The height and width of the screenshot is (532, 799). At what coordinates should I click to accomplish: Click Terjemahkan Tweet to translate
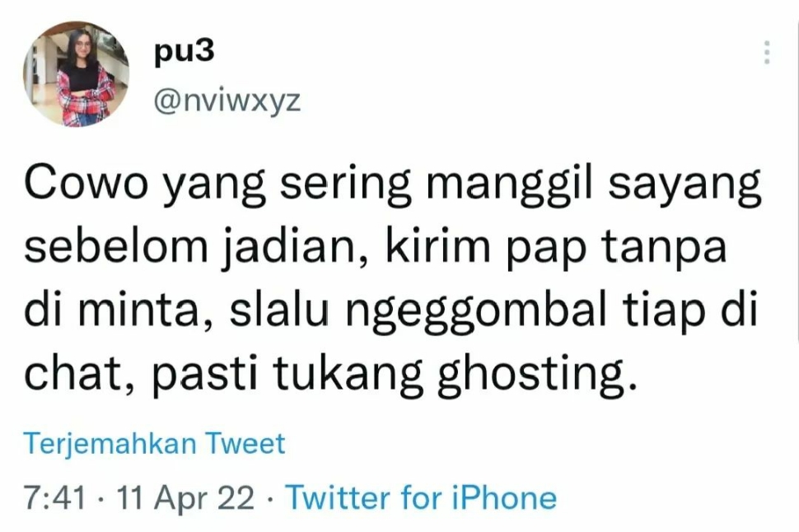154,443
